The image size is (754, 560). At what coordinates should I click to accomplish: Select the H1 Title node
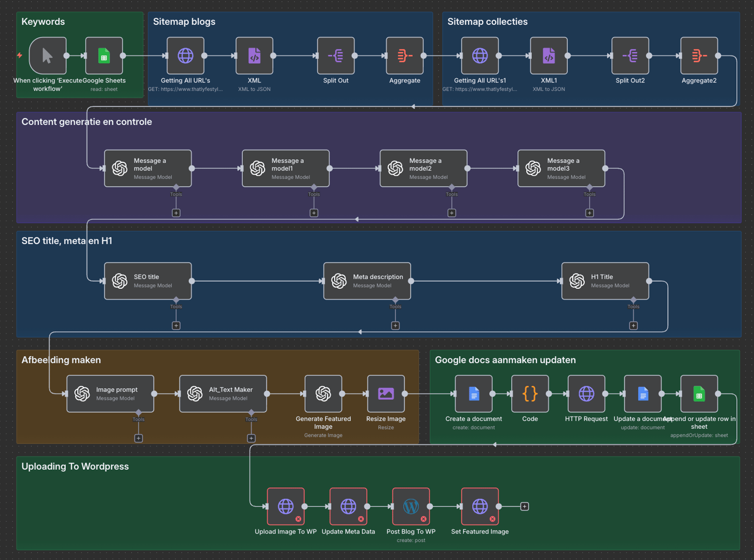[605, 281]
